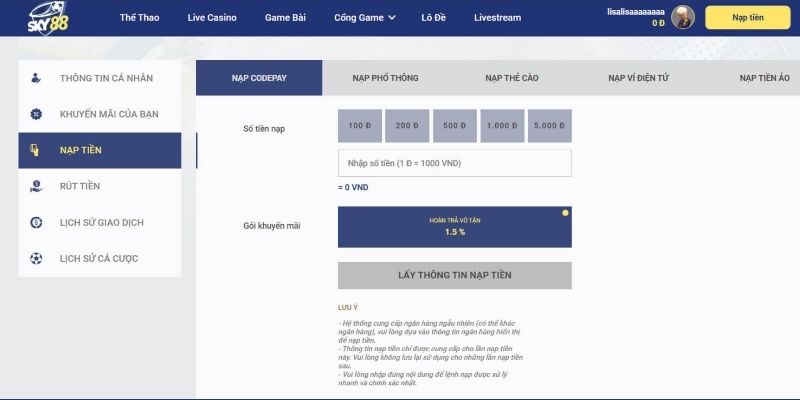
Task: Choose the 200 Đ amount
Action: point(407,126)
